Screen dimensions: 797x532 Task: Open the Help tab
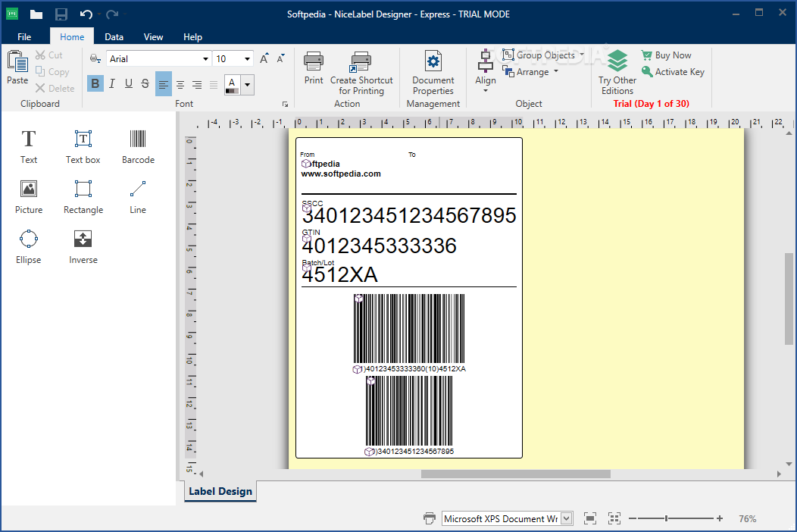(x=192, y=36)
